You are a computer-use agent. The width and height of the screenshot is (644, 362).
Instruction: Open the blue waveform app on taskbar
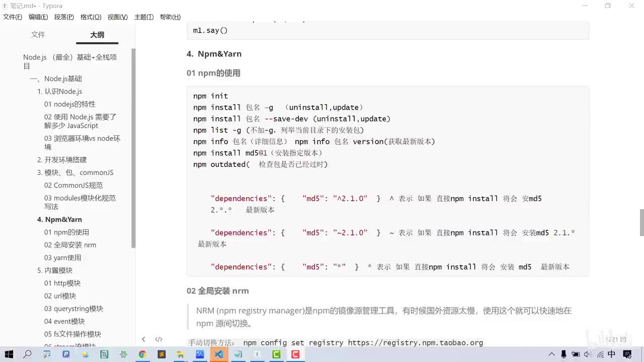(200, 354)
